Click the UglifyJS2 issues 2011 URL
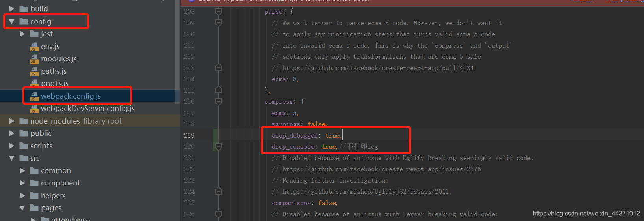The height and width of the screenshot is (221, 644). point(366,191)
